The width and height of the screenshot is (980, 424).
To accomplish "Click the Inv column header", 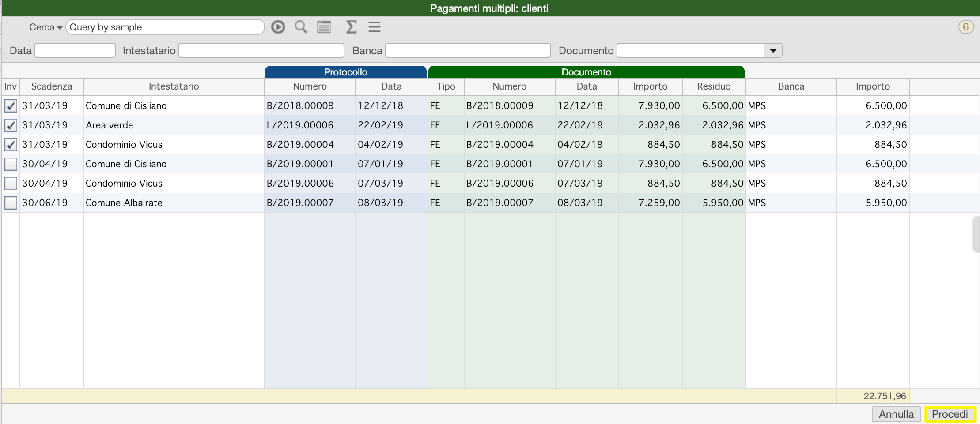I will coord(11,86).
